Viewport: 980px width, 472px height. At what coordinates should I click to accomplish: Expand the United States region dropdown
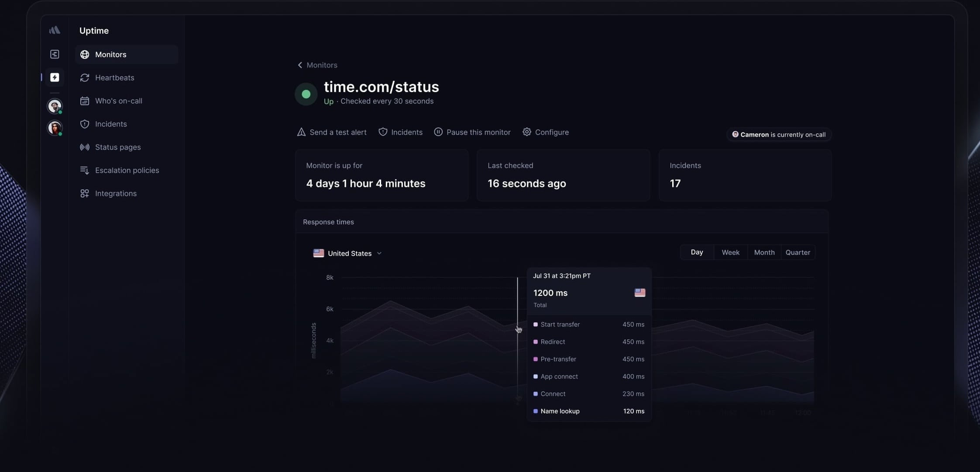[x=379, y=253]
